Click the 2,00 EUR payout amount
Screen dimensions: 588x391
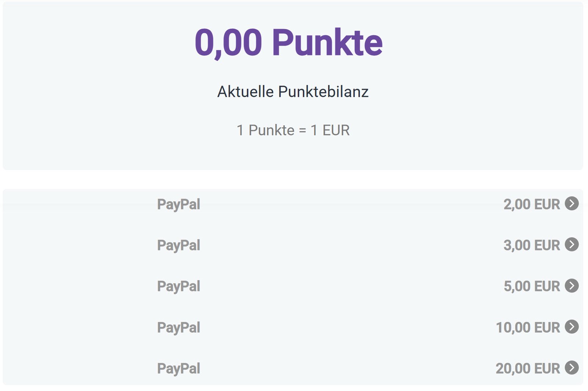(x=531, y=205)
